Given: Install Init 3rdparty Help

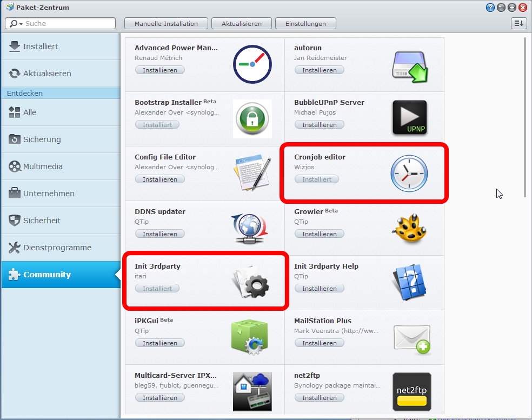Looking at the screenshot, I should point(320,288).
